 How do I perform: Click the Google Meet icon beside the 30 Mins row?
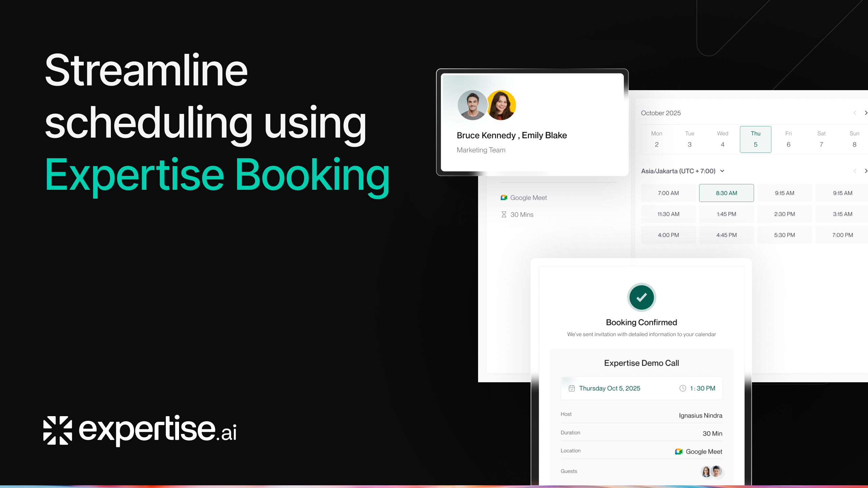pos(504,198)
